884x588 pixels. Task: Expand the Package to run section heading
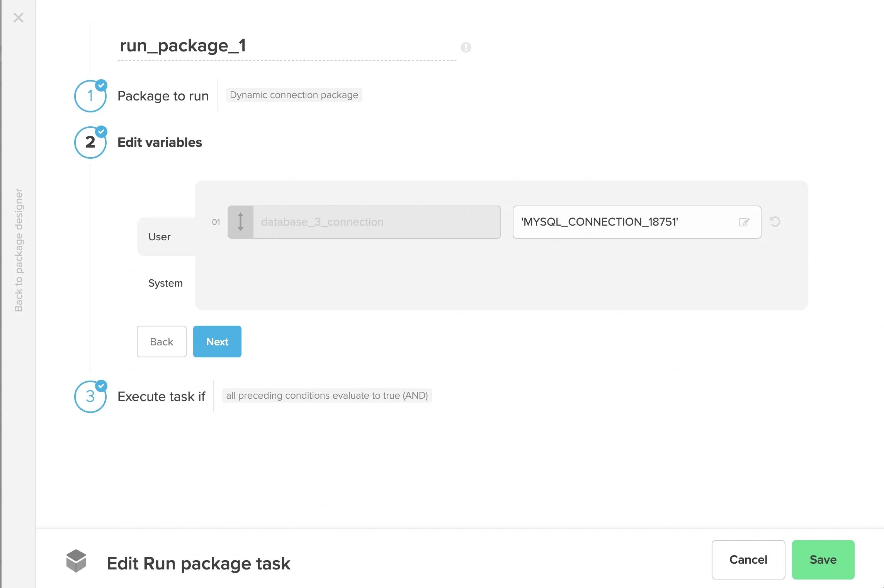pos(163,96)
